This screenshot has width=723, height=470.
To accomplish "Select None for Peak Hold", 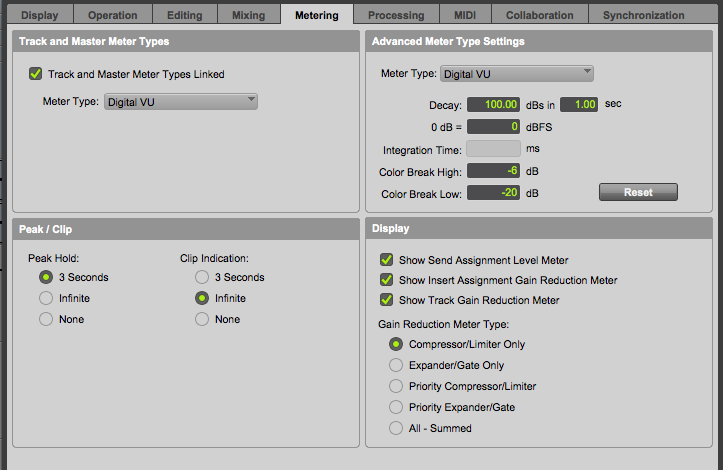I will pos(46,319).
